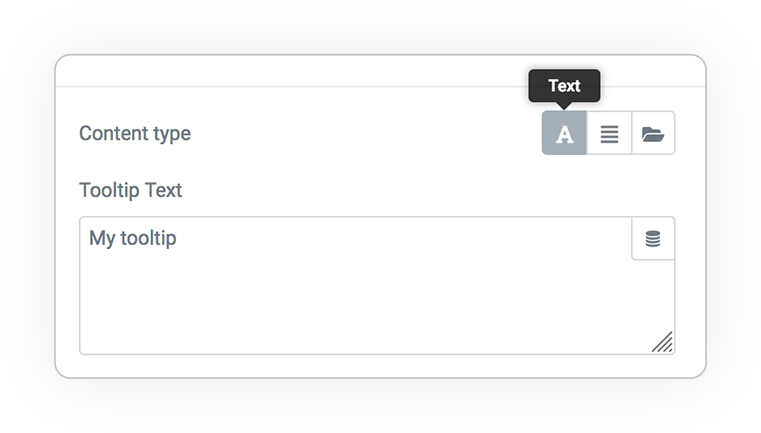Choose the editor content type lines icon
Screen dimensions: 761x433
coord(609,133)
